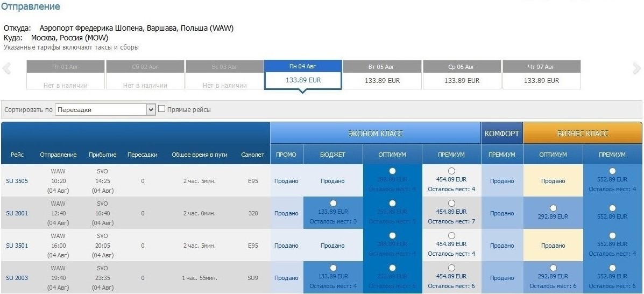Choose Бизнес Премиум fare for SU 2003
Image resolution: width=644 pixels, height=294 pixels.
coord(612,268)
